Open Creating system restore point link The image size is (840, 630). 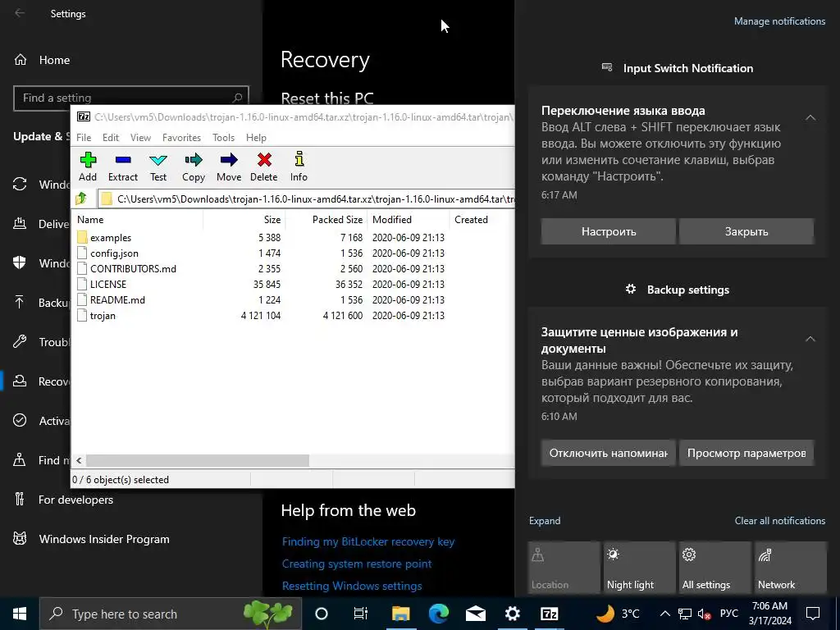(x=357, y=564)
